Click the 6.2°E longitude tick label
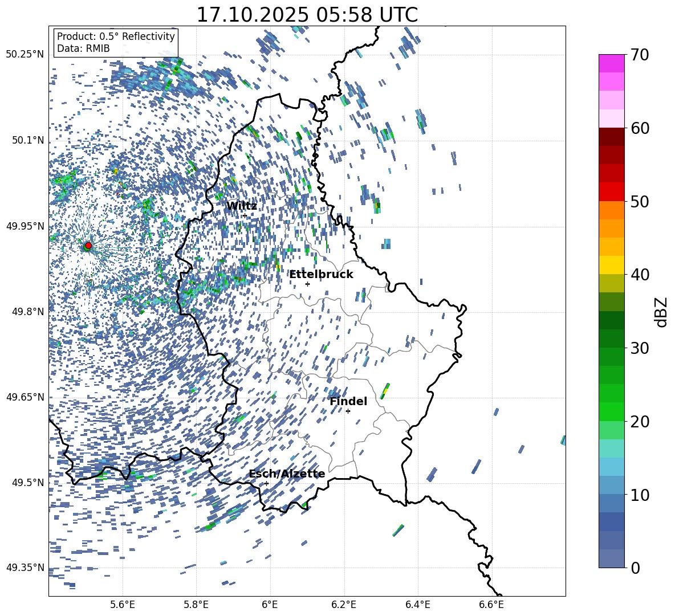The height and width of the screenshot is (616, 675). click(x=344, y=604)
